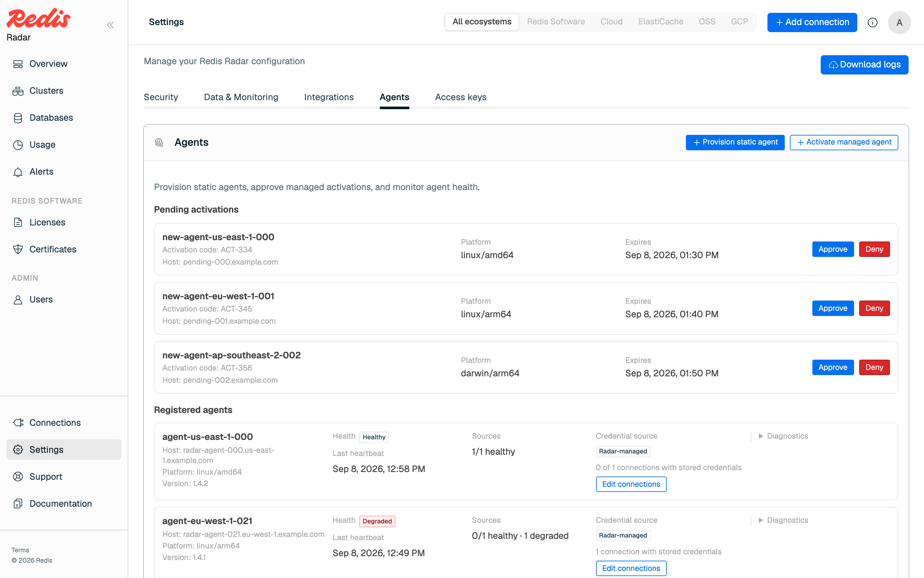The image size is (924, 578).
Task: Filter by OSS ecosystem
Action: click(707, 22)
